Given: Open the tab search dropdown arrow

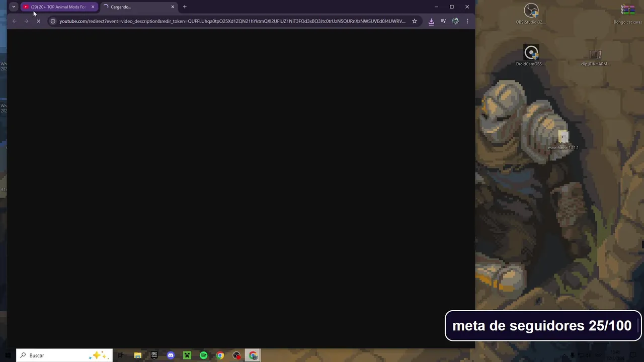Looking at the screenshot, I should [x=14, y=7].
